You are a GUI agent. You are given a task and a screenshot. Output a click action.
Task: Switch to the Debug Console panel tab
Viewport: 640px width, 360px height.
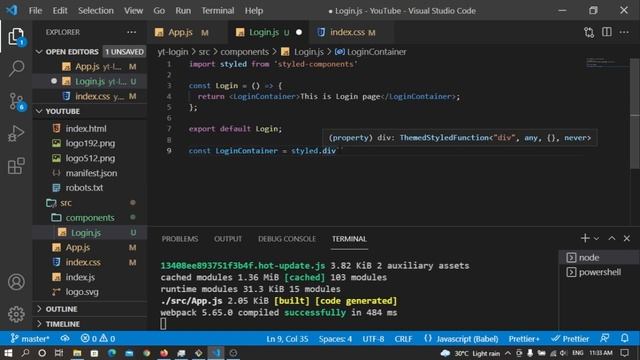point(287,239)
